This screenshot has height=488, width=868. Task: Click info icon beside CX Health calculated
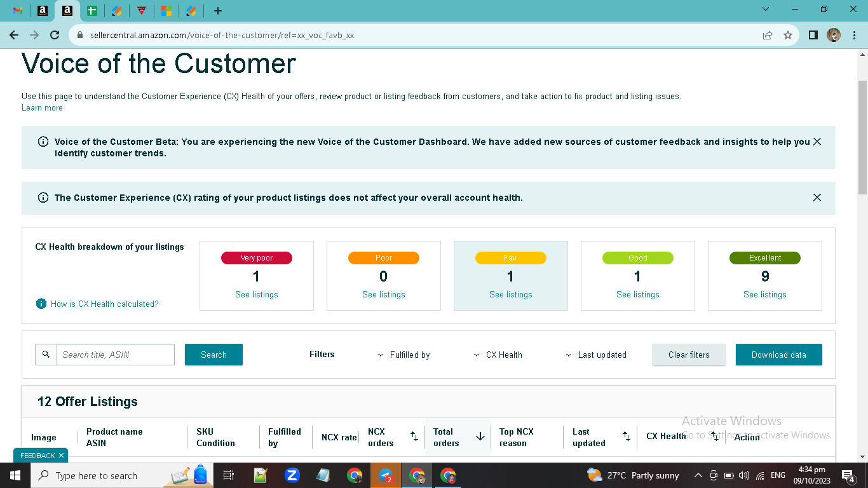pyautogui.click(x=41, y=304)
